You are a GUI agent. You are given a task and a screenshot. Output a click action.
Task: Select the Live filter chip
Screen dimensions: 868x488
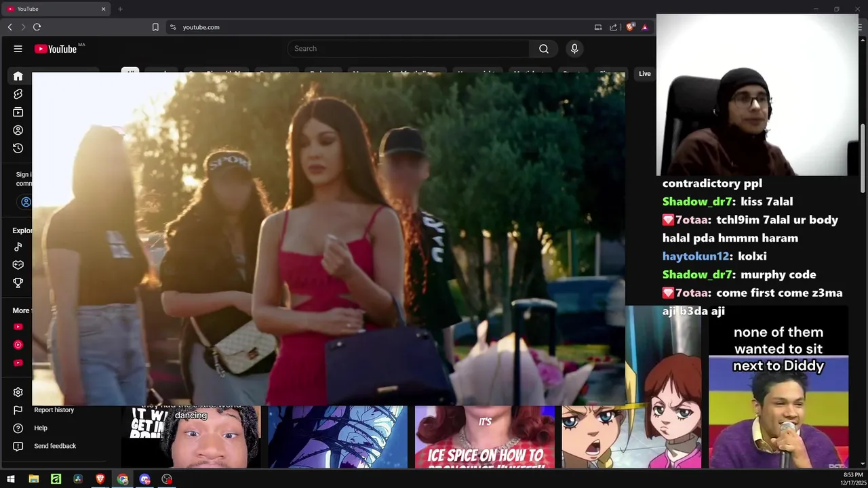tap(645, 74)
